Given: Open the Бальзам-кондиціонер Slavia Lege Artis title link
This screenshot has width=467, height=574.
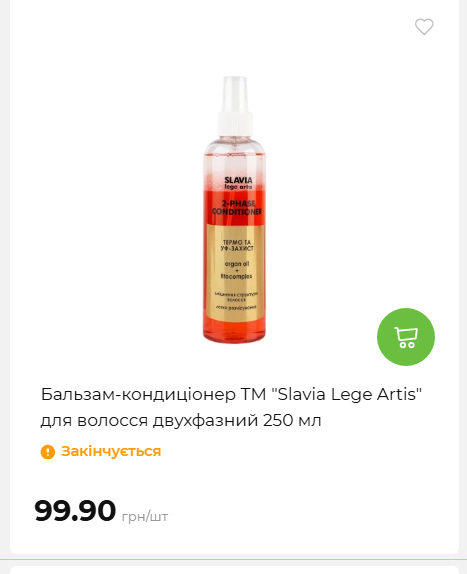Looking at the screenshot, I should (231, 407).
